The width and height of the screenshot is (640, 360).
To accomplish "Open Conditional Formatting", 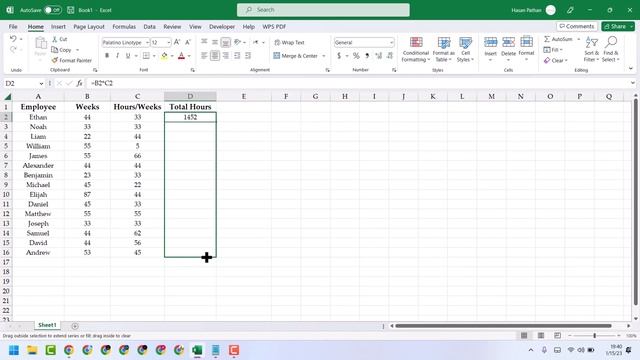I will point(416,49).
